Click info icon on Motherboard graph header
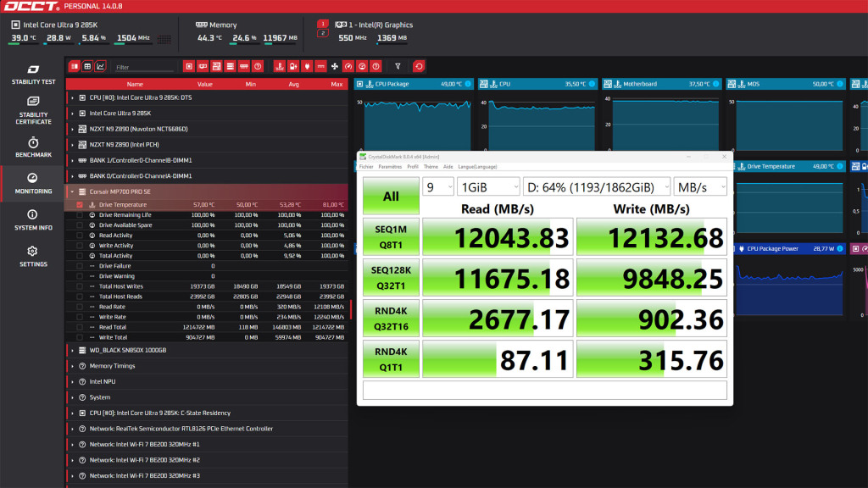 click(x=716, y=84)
